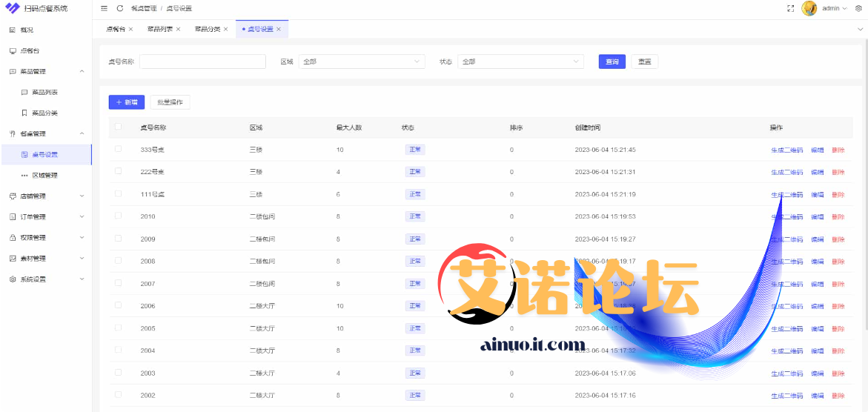Image resolution: width=868 pixels, height=412 pixels.
Task: Check the 2009 row checkbox
Action: click(x=118, y=238)
